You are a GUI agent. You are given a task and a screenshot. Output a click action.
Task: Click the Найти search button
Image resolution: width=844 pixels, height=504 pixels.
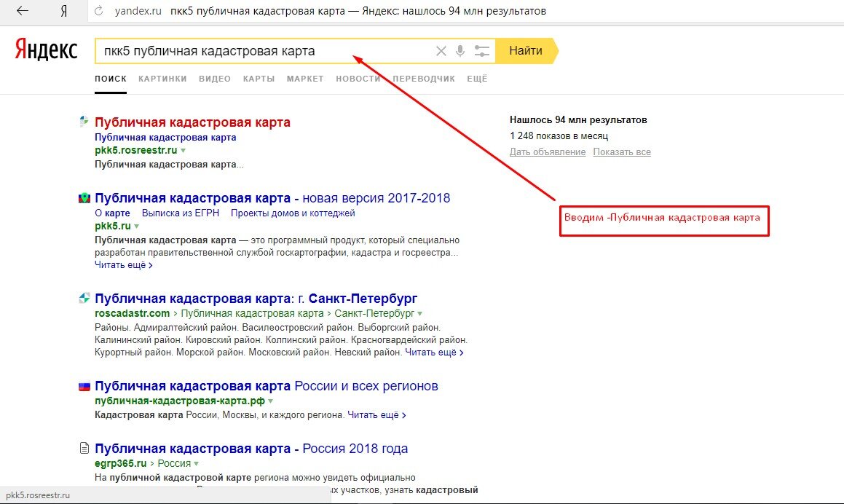526,51
